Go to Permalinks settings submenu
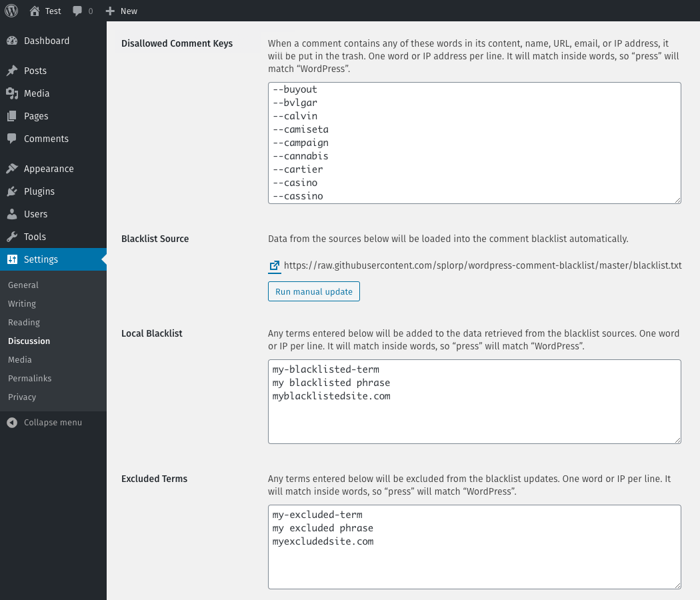Screen dimensions: 700x600 (x=30, y=378)
